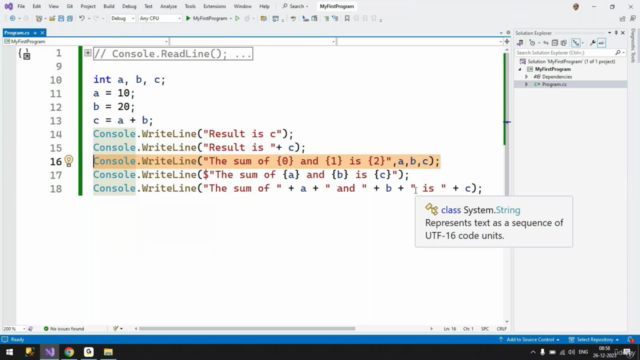Select the Solution 'MyFirstProgram' tree item
This screenshot has height=360, width=640.
pyautogui.click(x=567, y=62)
